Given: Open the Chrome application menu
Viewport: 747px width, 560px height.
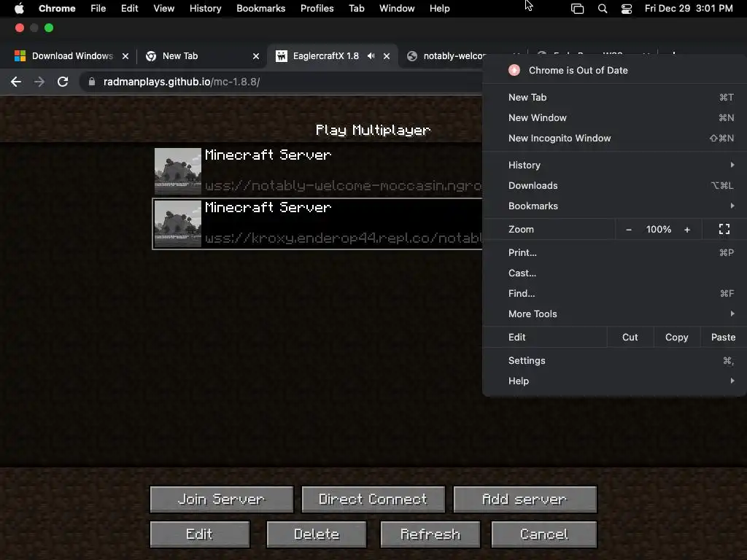Looking at the screenshot, I should pos(57,9).
